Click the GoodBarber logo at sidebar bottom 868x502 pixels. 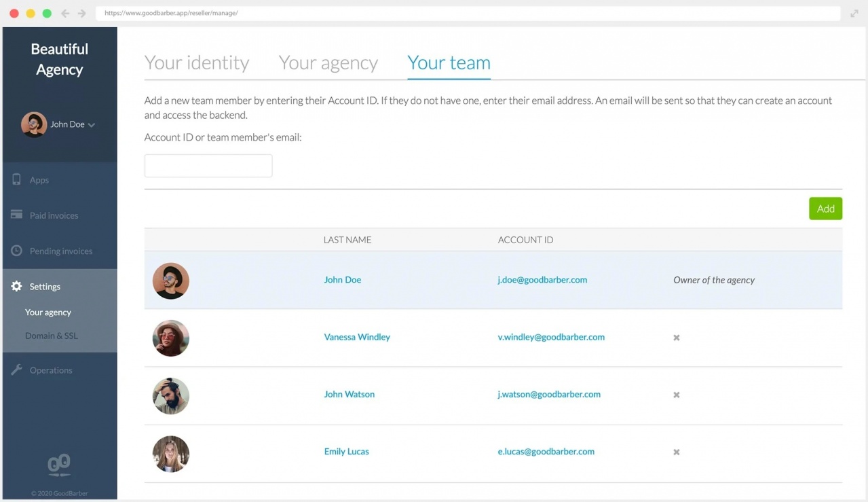click(x=59, y=465)
